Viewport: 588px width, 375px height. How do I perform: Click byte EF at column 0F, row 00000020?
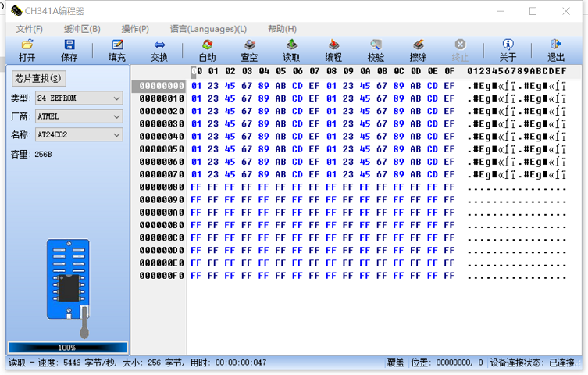[449, 112]
